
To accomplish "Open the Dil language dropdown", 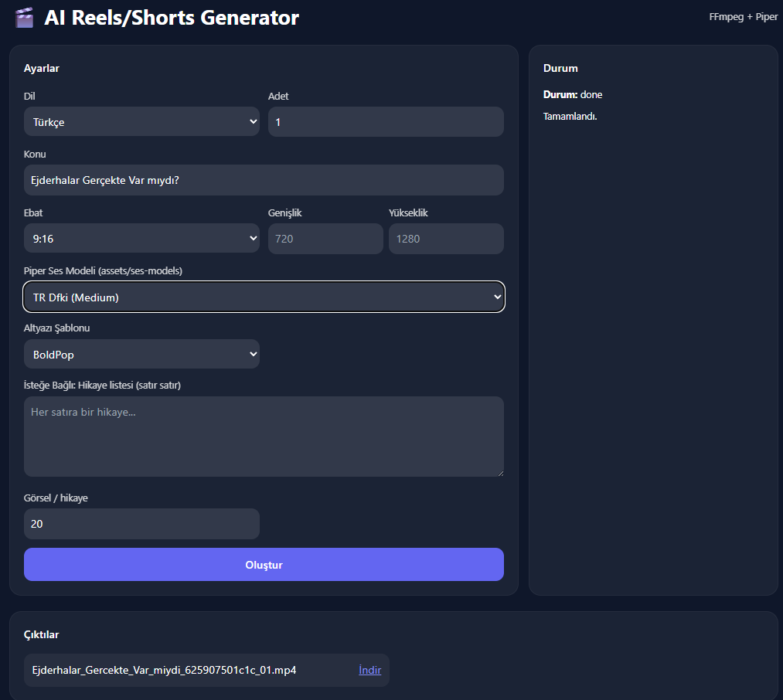I will click(x=141, y=122).
